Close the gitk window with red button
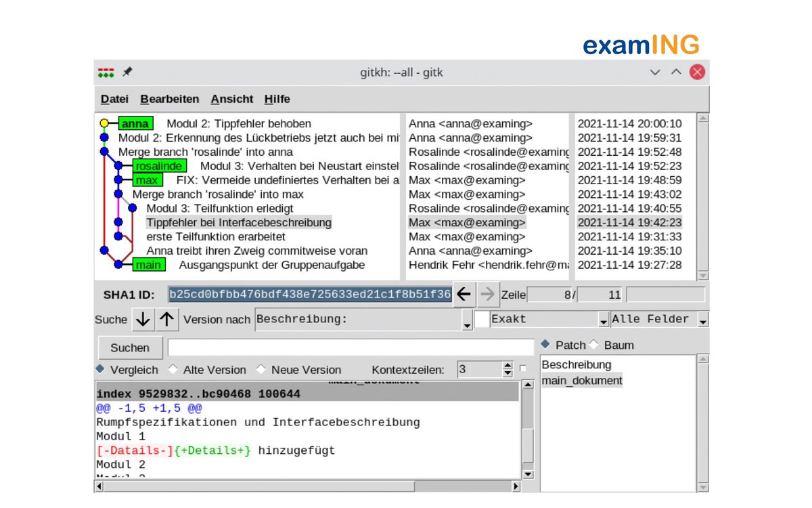812x508 pixels. 698,72
